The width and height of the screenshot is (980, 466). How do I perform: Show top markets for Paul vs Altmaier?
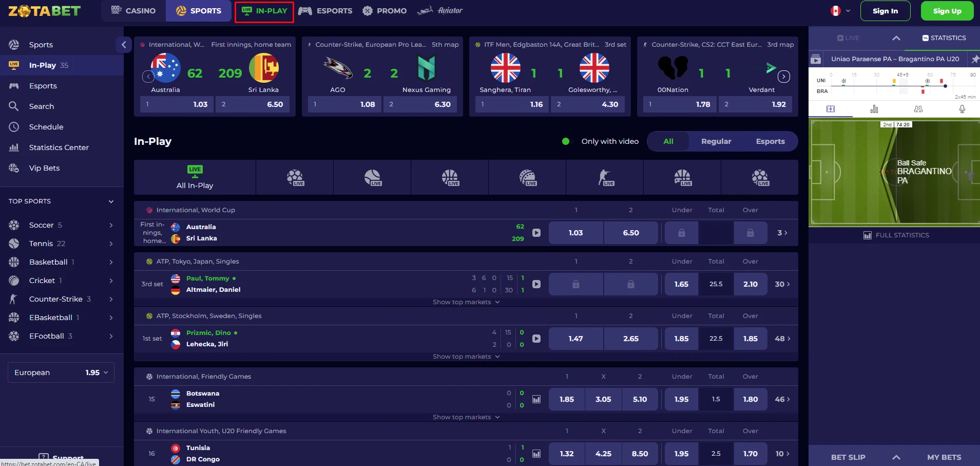pyautogui.click(x=466, y=302)
